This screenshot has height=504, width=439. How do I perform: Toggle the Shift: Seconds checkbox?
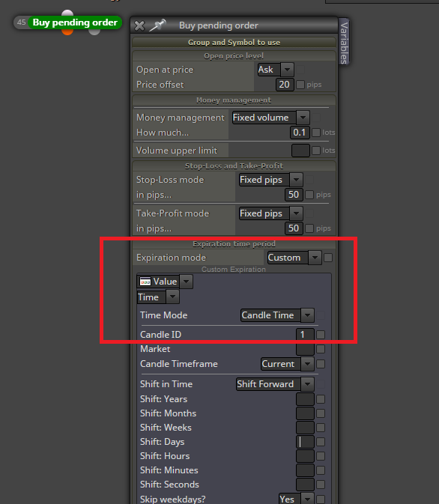pos(321,485)
